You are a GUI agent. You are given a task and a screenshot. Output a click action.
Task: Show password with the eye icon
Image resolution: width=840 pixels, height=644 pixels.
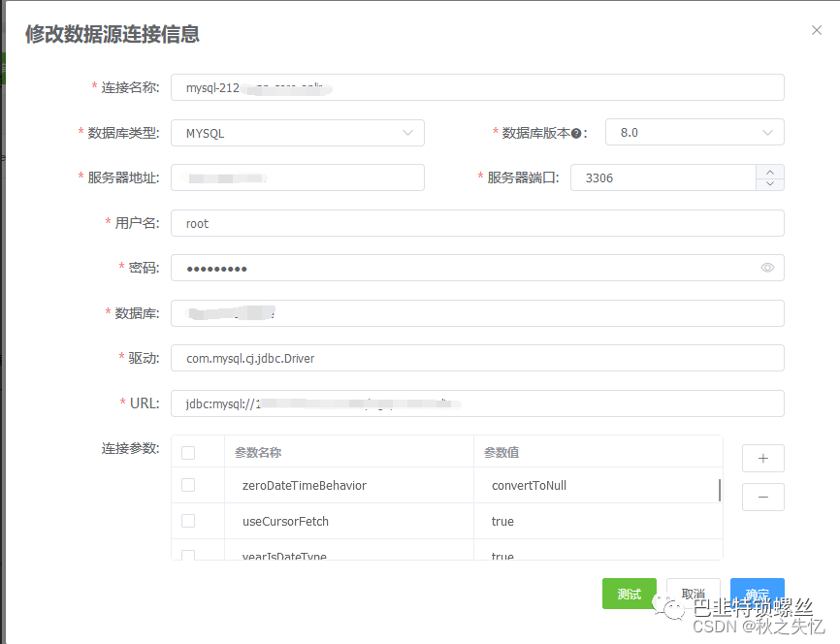click(767, 268)
